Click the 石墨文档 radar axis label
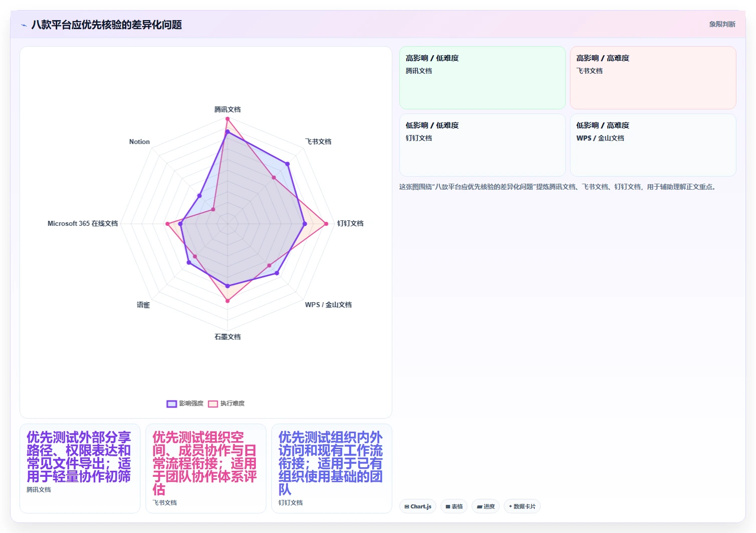Viewport: 756px width, 533px height. (x=227, y=337)
